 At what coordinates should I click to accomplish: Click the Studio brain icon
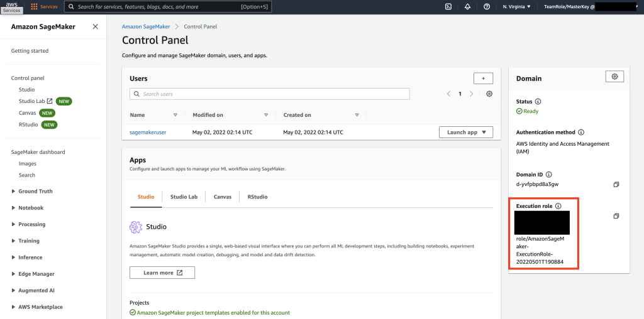(136, 227)
